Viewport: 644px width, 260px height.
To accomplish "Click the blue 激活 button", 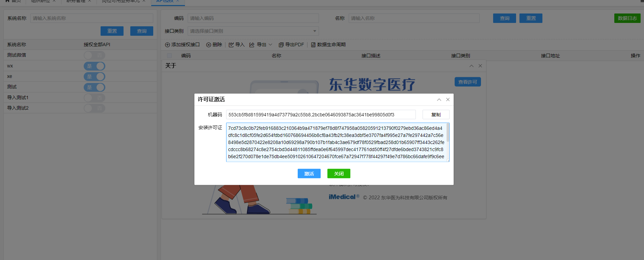I will [309, 174].
